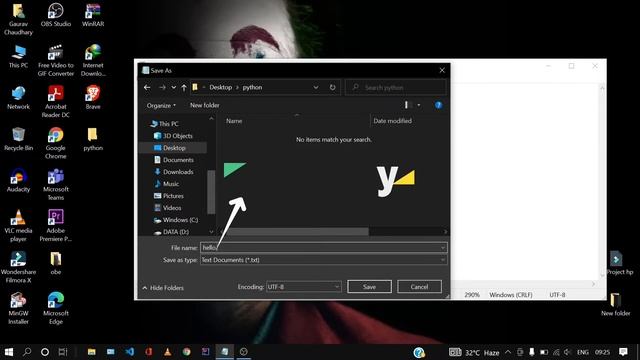This screenshot has height=360, width=640.
Task: Go back in Save As dialog
Action: [147, 87]
